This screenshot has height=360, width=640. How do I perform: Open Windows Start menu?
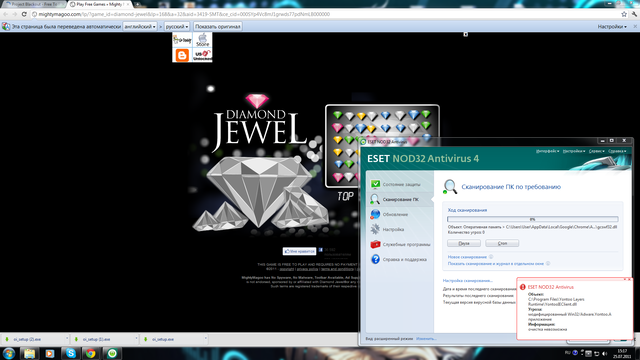tap(9, 353)
